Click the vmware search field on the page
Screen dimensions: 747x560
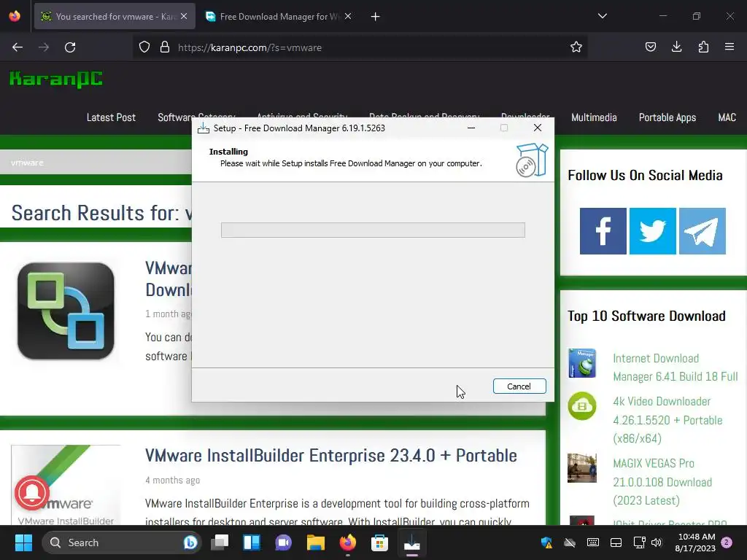(x=96, y=163)
